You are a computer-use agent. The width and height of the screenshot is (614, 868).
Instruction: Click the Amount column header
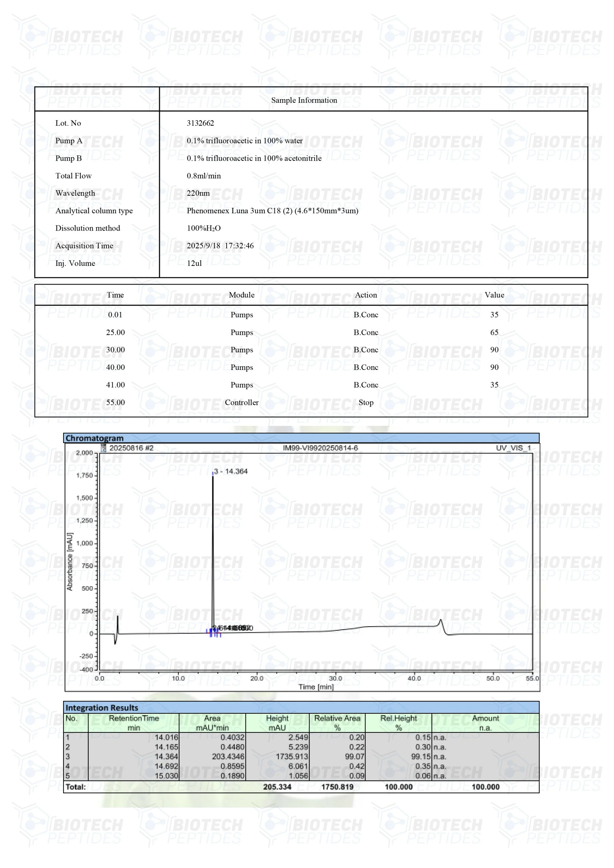tap(485, 723)
